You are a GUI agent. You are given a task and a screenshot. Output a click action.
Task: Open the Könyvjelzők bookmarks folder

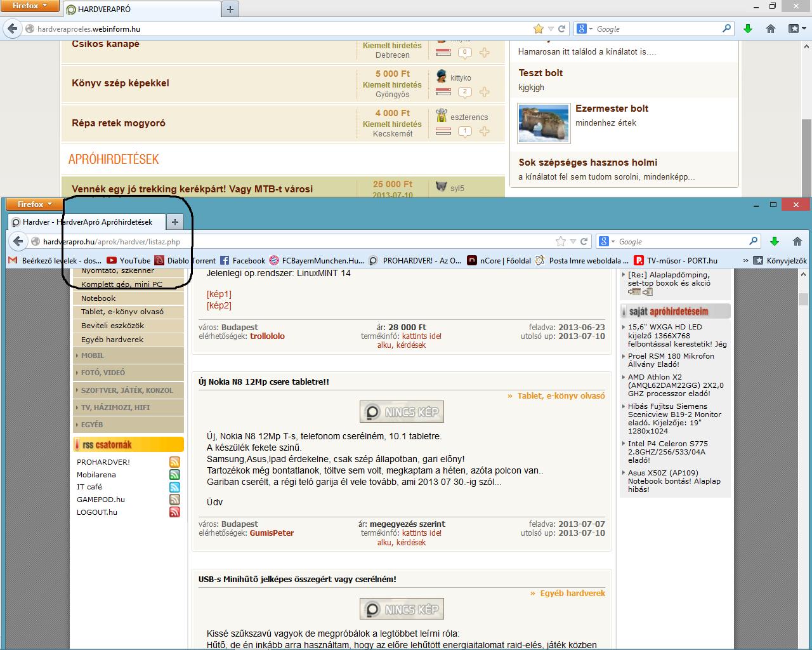pos(780,260)
